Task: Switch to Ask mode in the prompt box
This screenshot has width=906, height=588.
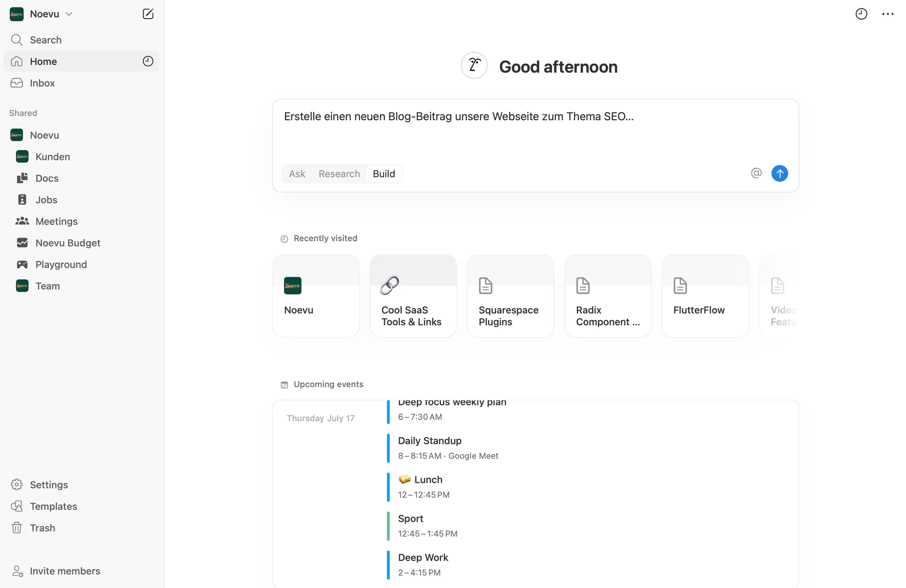Action: 297,174
